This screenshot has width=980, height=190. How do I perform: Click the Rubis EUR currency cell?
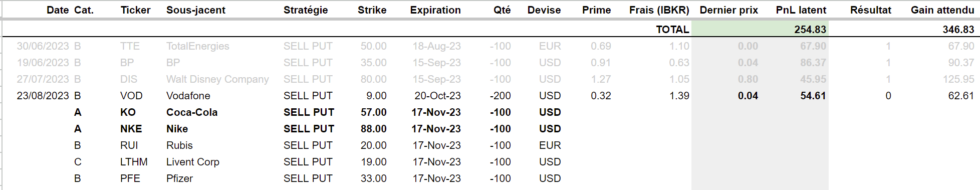pyautogui.click(x=550, y=145)
